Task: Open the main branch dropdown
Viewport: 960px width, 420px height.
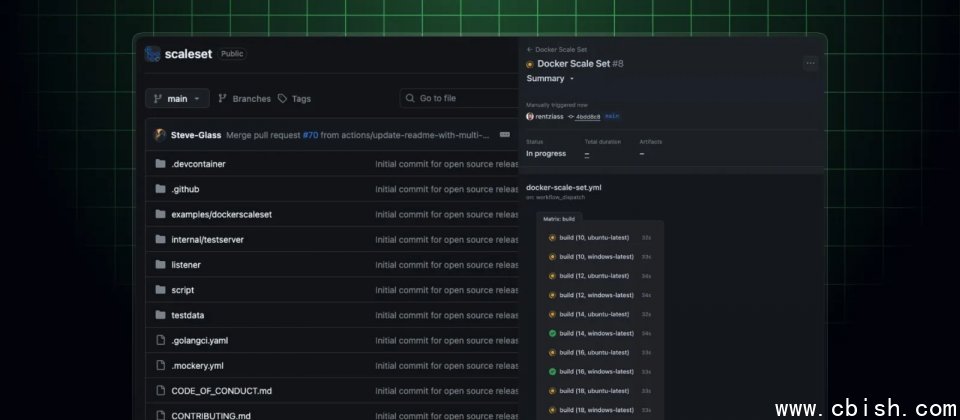Action: 177,99
